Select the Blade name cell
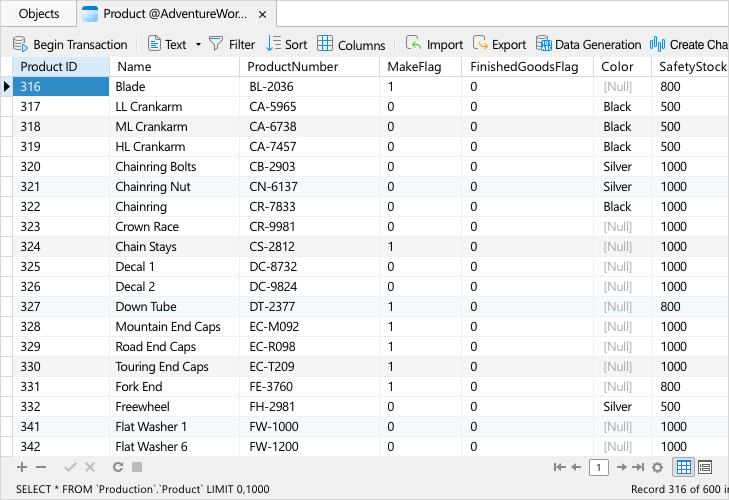Viewport: 729px width, 500px height. 174,87
